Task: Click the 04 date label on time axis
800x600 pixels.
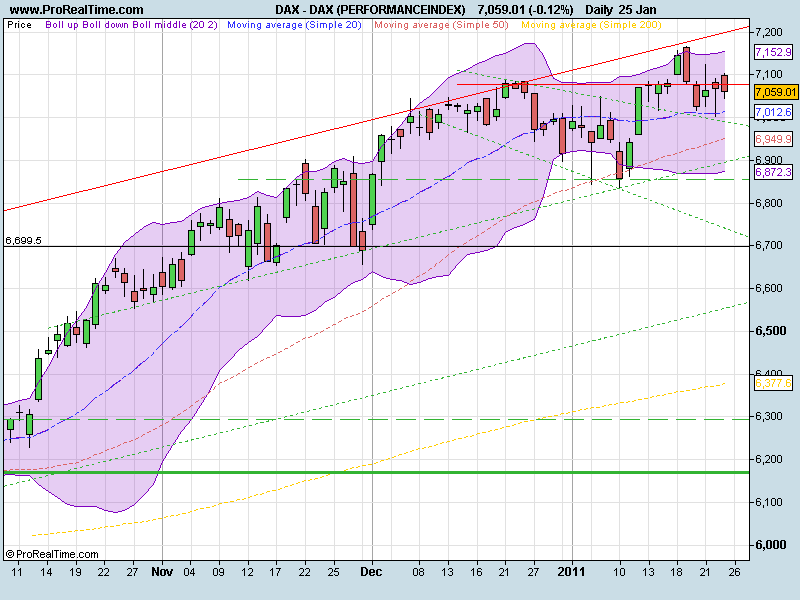Action: (x=189, y=572)
